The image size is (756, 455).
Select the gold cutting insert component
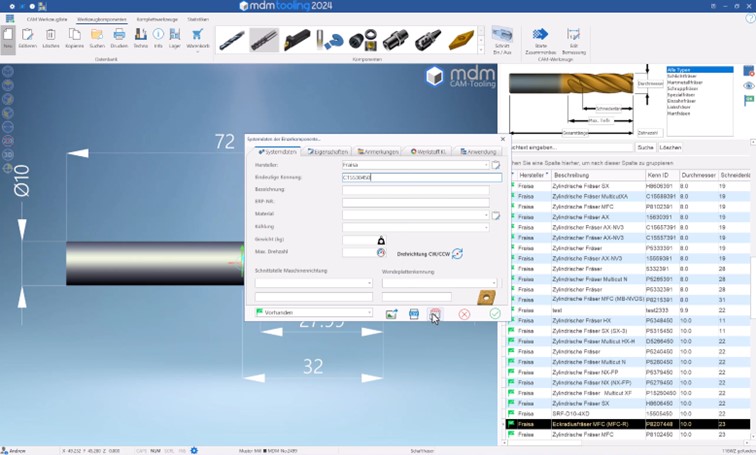(x=461, y=40)
